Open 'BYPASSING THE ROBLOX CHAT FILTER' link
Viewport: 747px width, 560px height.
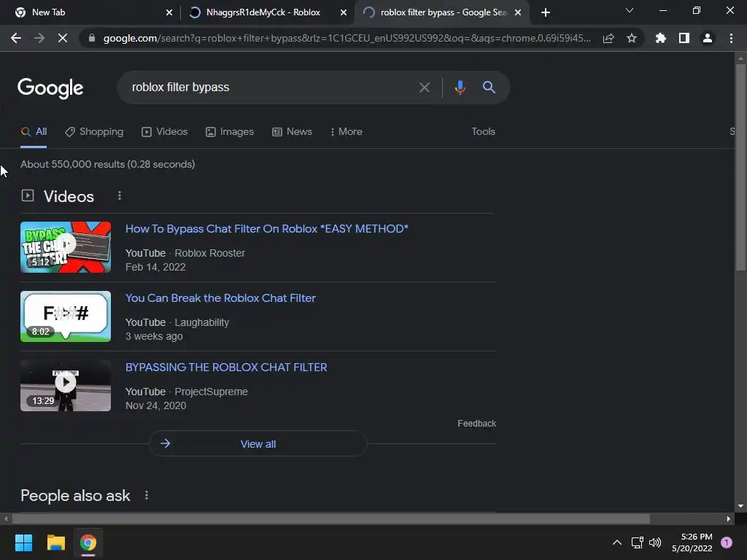[226, 367]
